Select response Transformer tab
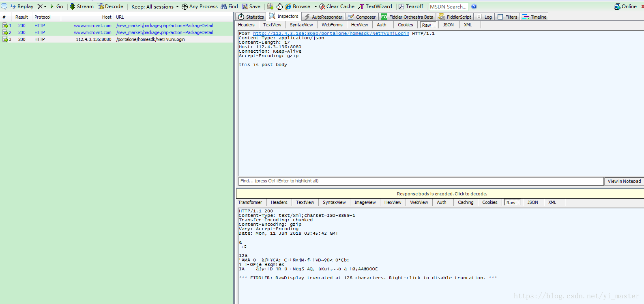The image size is (644, 304). pos(250,202)
